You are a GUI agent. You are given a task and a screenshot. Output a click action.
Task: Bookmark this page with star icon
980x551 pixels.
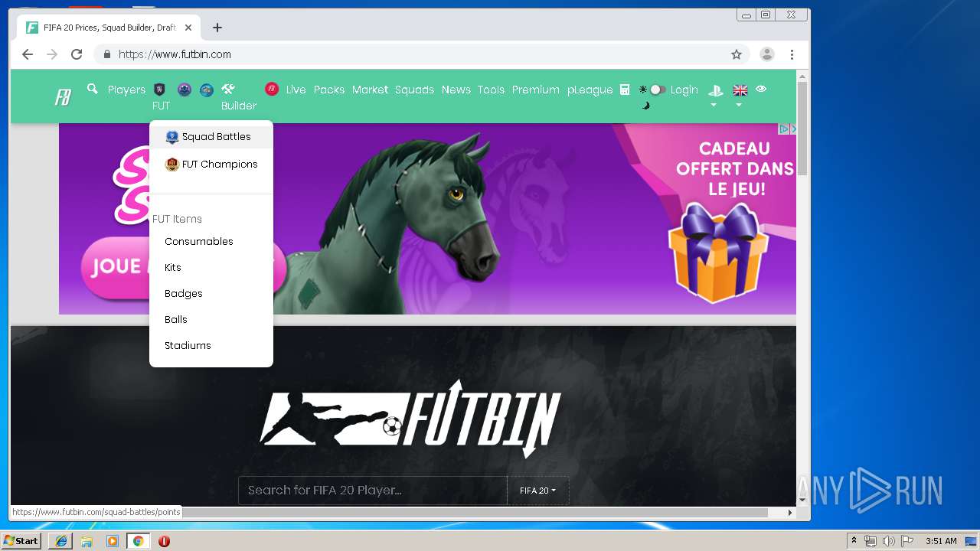737,54
